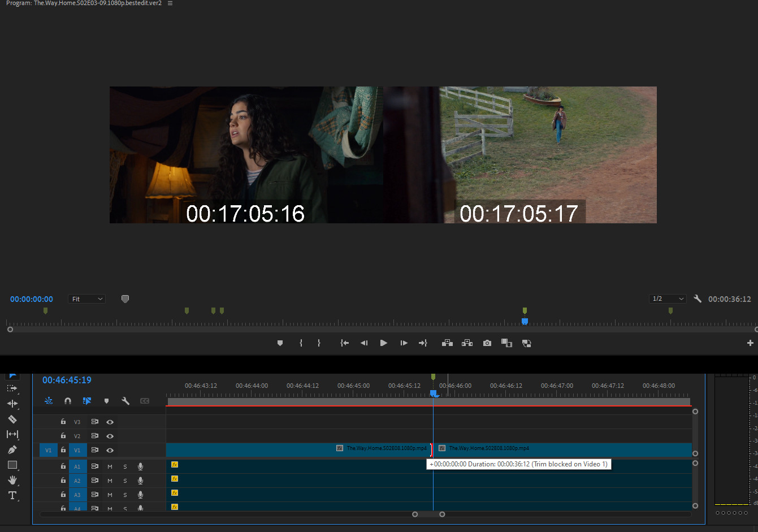Enable voice-over record on A3
Image resolution: width=758 pixels, height=532 pixels.
140,495
